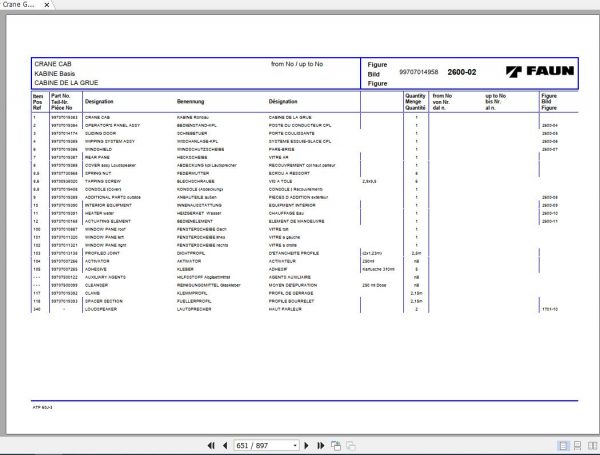Click the previous view history icon
The image size is (600, 455).
click(x=336, y=445)
